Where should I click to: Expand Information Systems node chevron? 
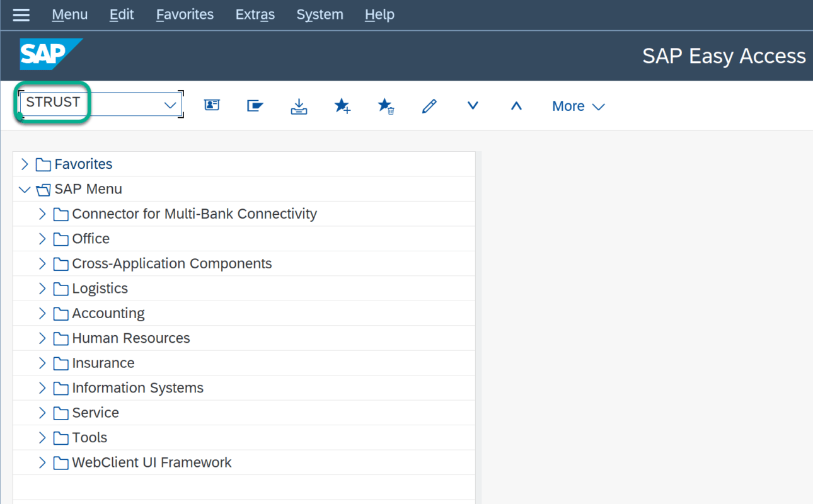click(x=42, y=388)
